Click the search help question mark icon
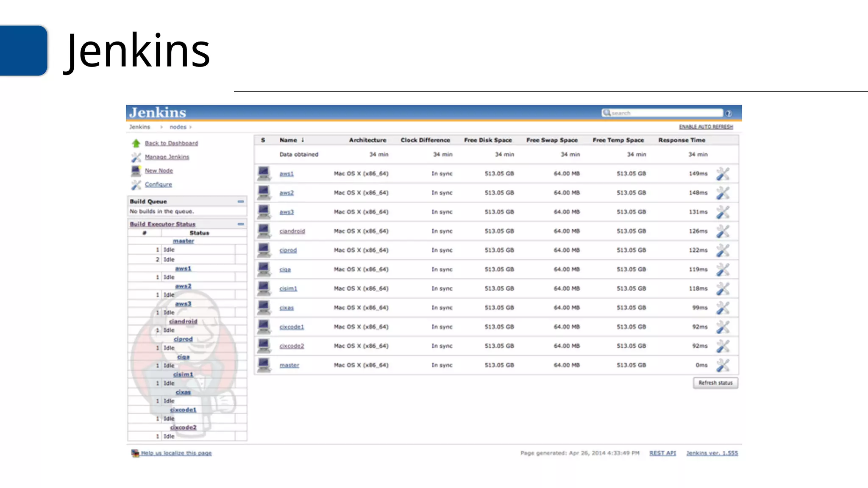This screenshot has width=868, height=488. (729, 113)
